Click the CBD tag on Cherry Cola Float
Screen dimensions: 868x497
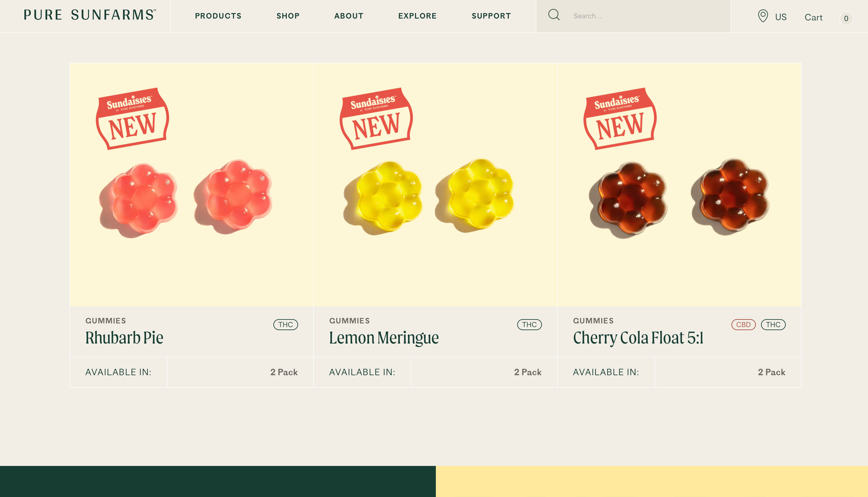743,324
